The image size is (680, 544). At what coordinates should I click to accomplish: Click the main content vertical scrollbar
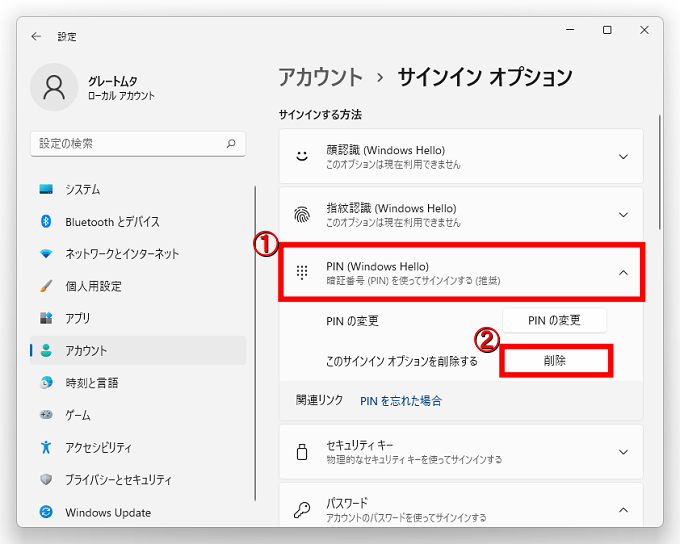tap(660, 172)
